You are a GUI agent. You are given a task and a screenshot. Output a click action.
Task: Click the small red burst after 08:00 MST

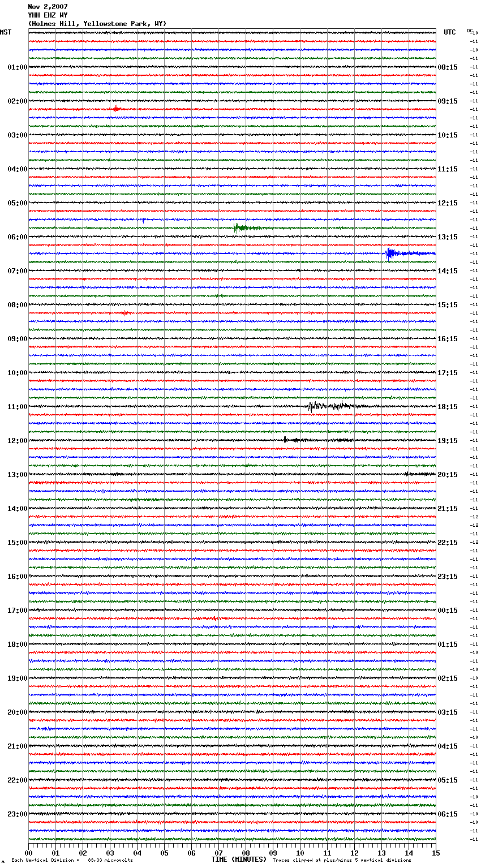pos(124,312)
